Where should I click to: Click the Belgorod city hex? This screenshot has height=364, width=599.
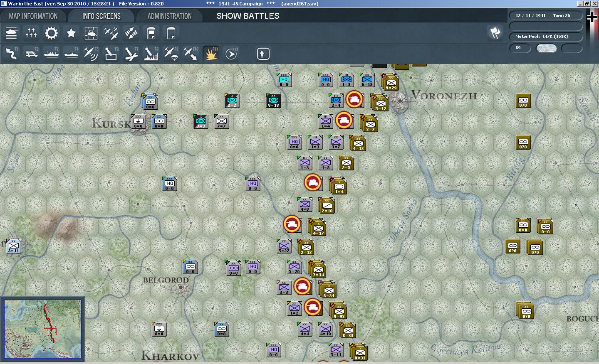click(x=181, y=287)
